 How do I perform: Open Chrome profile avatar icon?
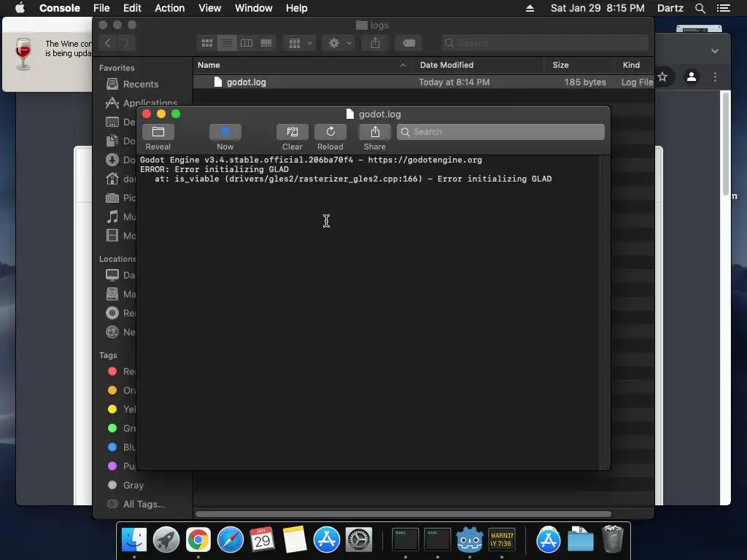692,77
